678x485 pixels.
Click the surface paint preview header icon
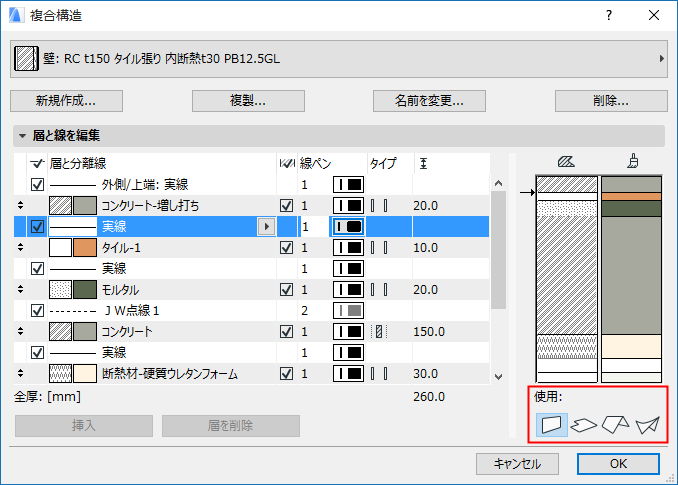633,161
